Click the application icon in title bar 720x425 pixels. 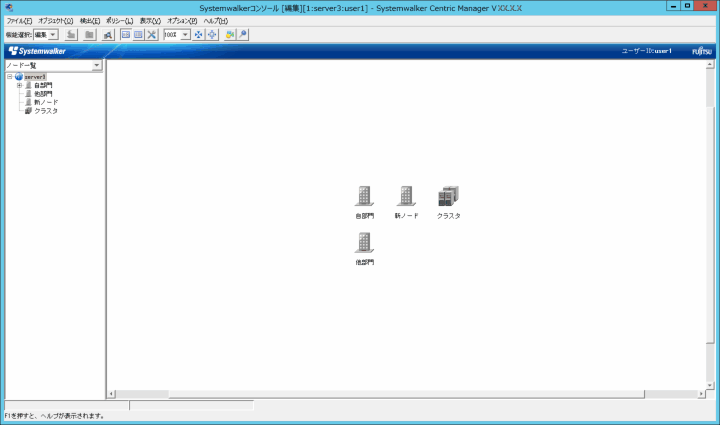(9, 7)
